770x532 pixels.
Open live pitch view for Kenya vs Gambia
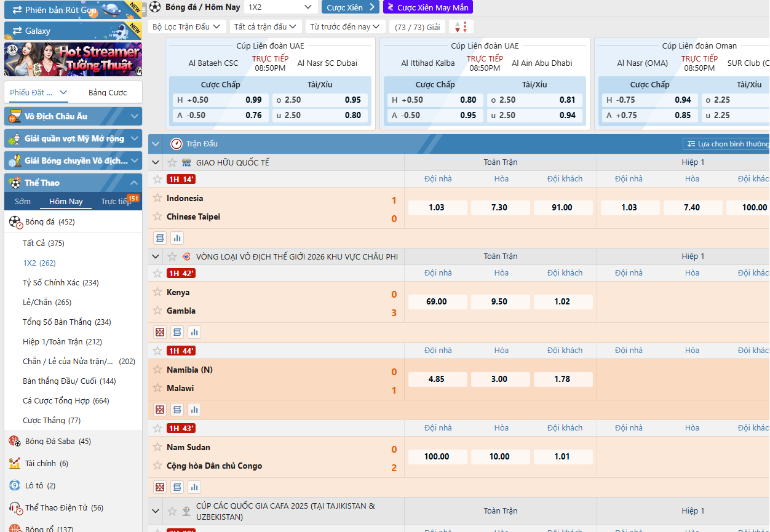pyautogui.click(x=160, y=332)
